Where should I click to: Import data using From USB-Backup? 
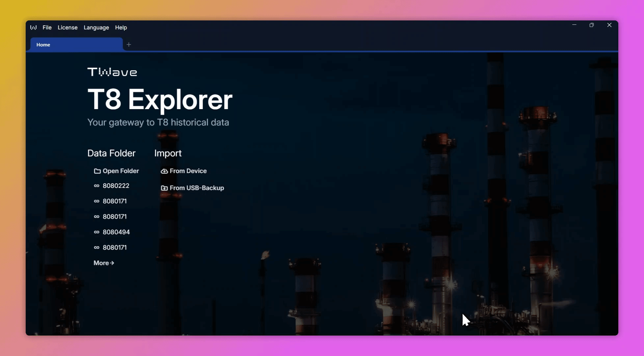click(x=197, y=188)
